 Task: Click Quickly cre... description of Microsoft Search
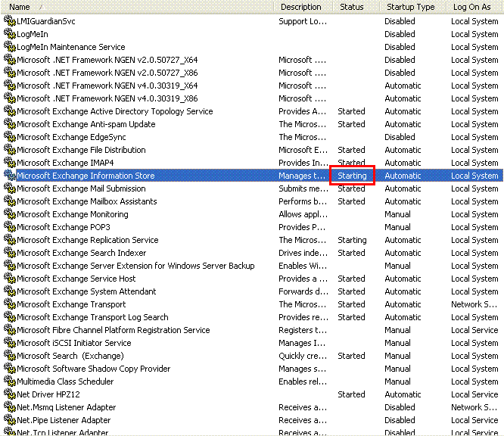click(303, 356)
